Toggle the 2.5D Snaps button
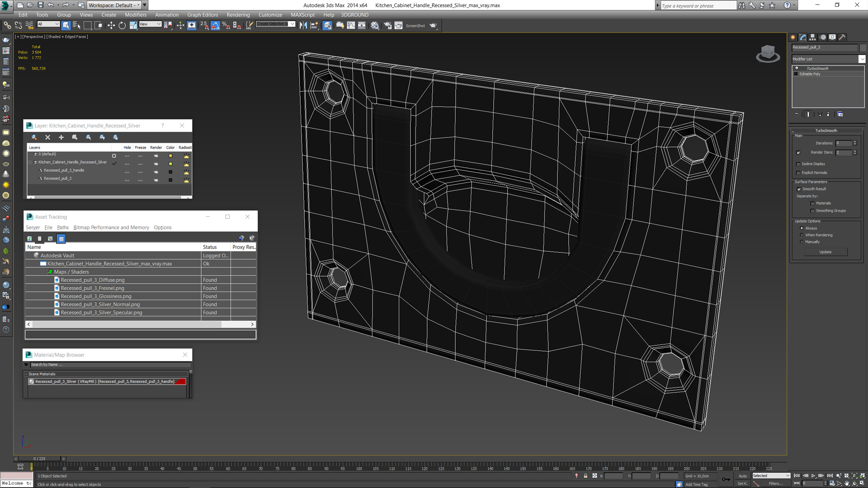 (204, 25)
